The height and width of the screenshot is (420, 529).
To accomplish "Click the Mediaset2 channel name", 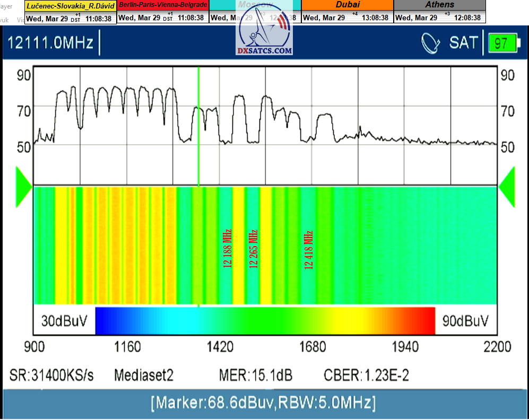I will click(x=144, y=375).
